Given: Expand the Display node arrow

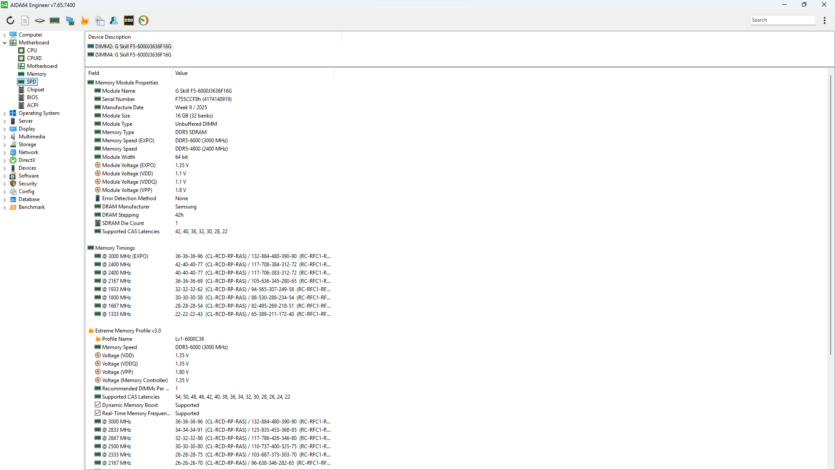Looking at the screenshot, I should (5, 128).
